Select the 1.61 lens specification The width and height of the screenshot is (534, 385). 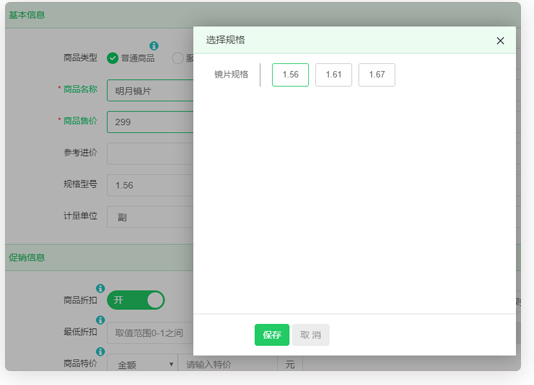pyautogui.click(x=333, y=75)
